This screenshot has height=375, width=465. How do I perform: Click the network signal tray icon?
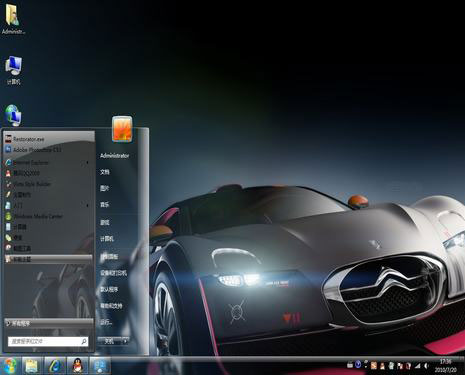click(x=417, y=366)
